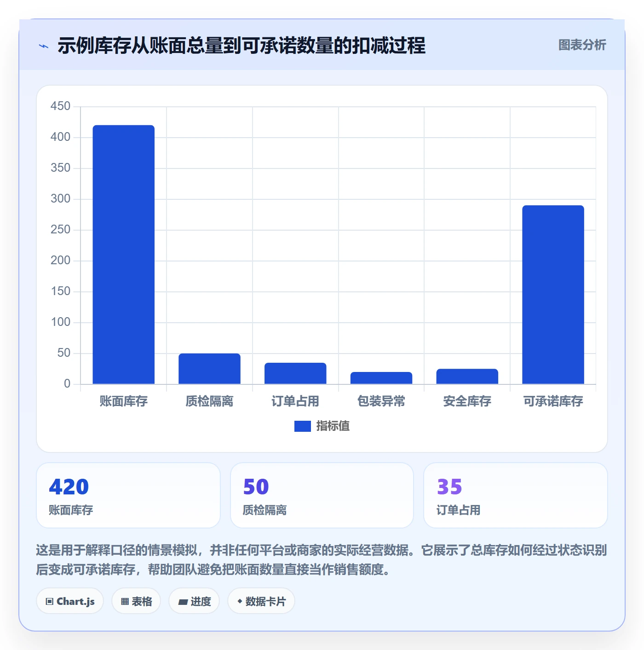This screenshot has width=644, height=650.
Task: Click the 数据卡片 tag chip
Action: click(261, 601)
